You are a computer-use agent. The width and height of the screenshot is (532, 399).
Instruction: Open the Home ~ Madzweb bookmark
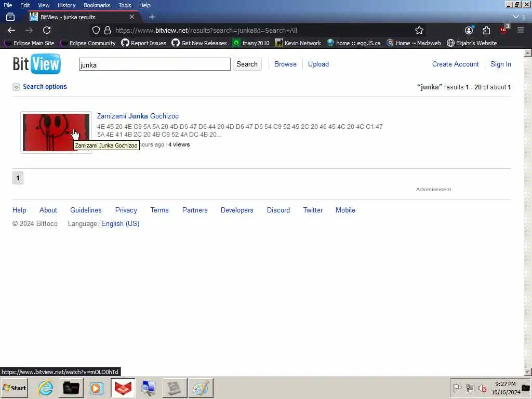coord(414,43)
